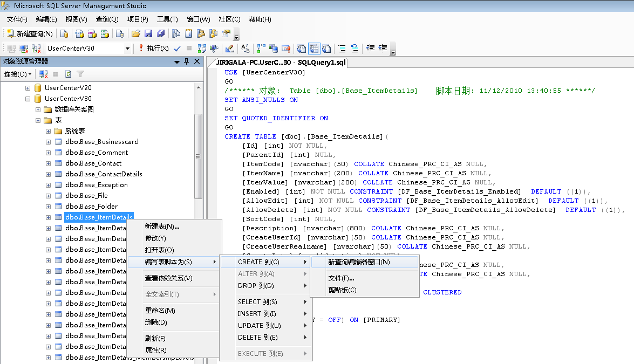
Task: Toggle Include Actual Execution Plan
Action: click(261, 49)
